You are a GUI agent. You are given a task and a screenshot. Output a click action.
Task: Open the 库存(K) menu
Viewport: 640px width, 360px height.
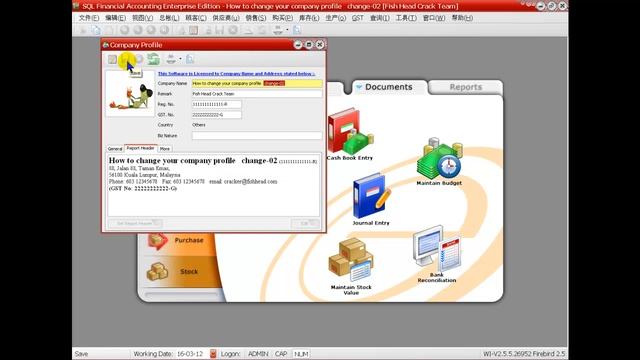(x=309, y=18)
